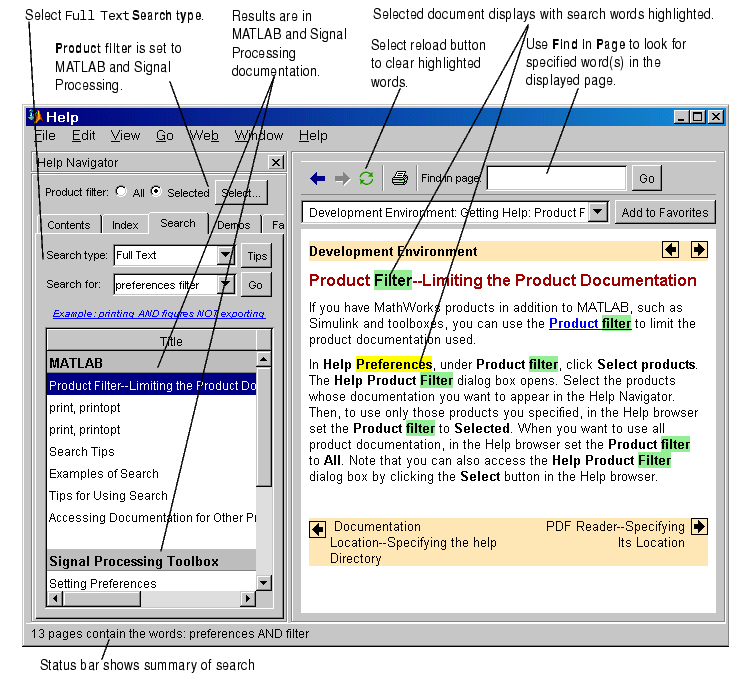Select 'Setting Preferences' result
Image resolution: width=729 pixels, height=684 pixels.
152,583
